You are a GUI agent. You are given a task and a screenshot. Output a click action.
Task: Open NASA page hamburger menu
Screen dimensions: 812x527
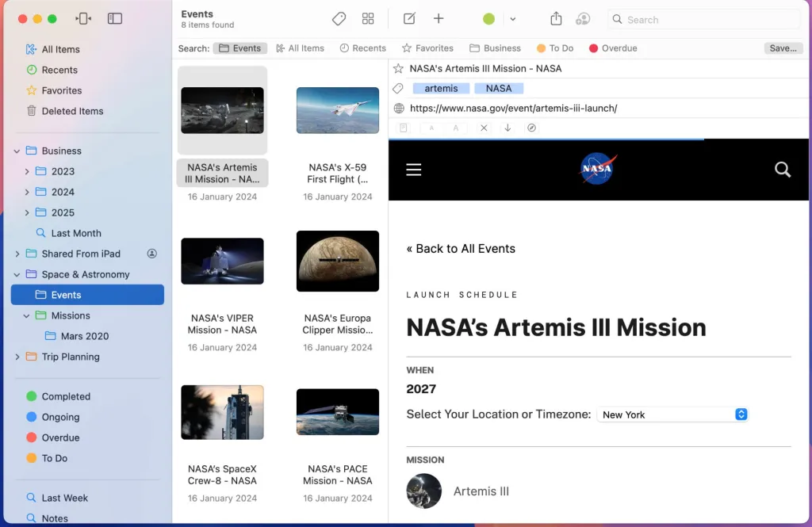(x=414, y=170)
